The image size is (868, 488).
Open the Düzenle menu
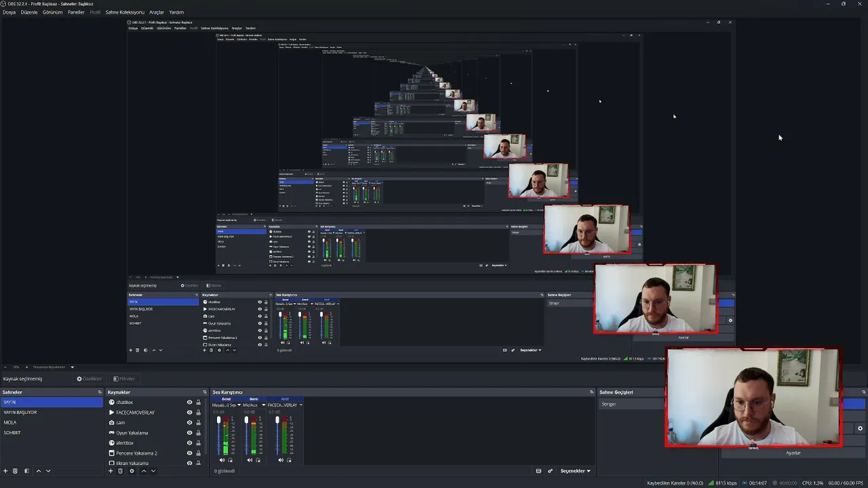click(29, 12)
